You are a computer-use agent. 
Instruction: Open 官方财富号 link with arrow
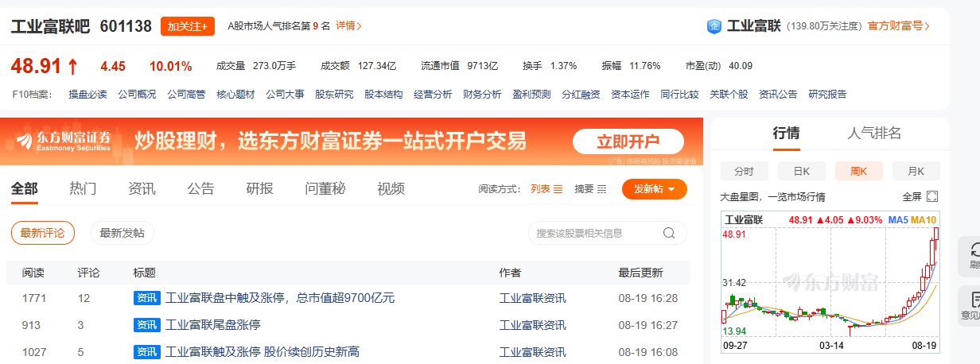(898, 26)
